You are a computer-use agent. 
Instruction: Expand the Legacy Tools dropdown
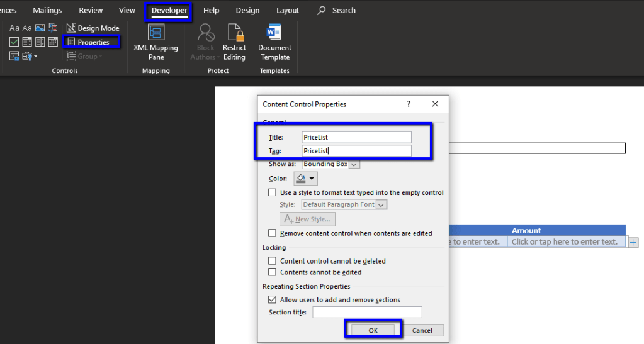[x=30, y=57]
